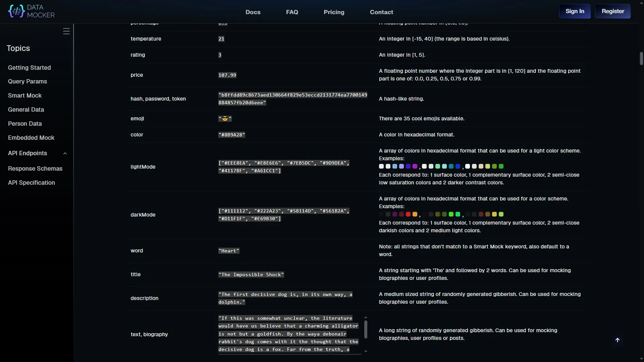Viewport: 644px width, 362px height.
Task: Collapse the API Endpoints chevron
Action: tap(65, 154)
